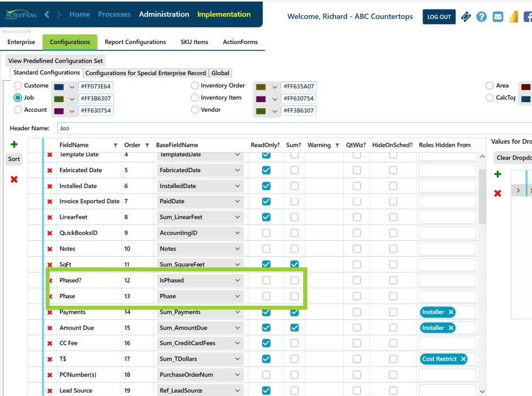
Task: Delete the Invoice Exported Date row
Action: tap(50, 202)
